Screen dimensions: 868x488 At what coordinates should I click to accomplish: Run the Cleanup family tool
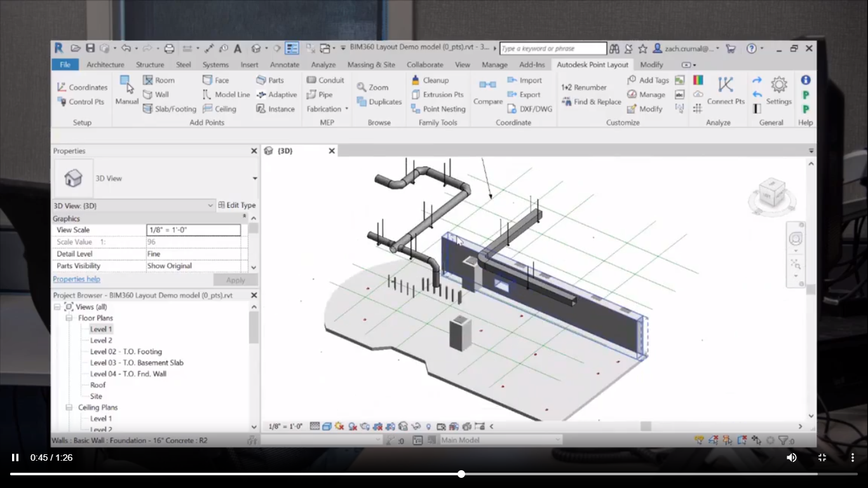(430, 80)
